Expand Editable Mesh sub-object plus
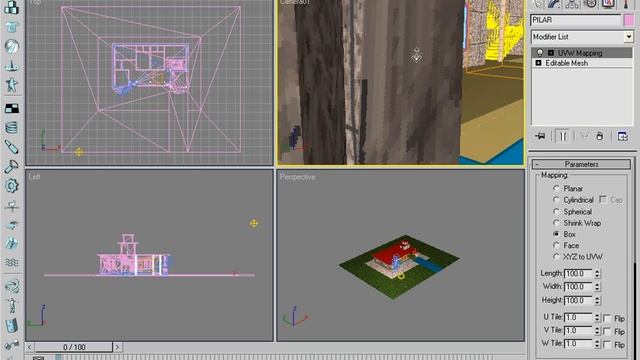The width and height of the screenshot is (640, 360). tap(538, 63)
